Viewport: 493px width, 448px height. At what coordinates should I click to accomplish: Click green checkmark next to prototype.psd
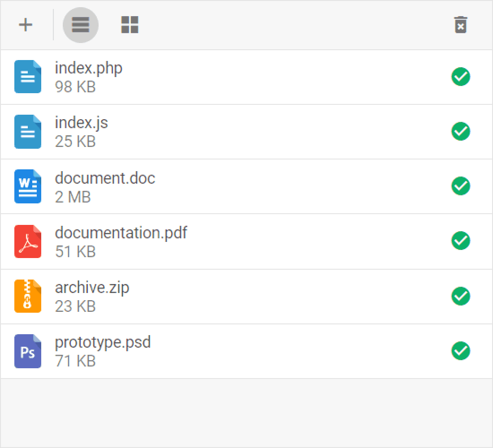click(x=461, y=350)
